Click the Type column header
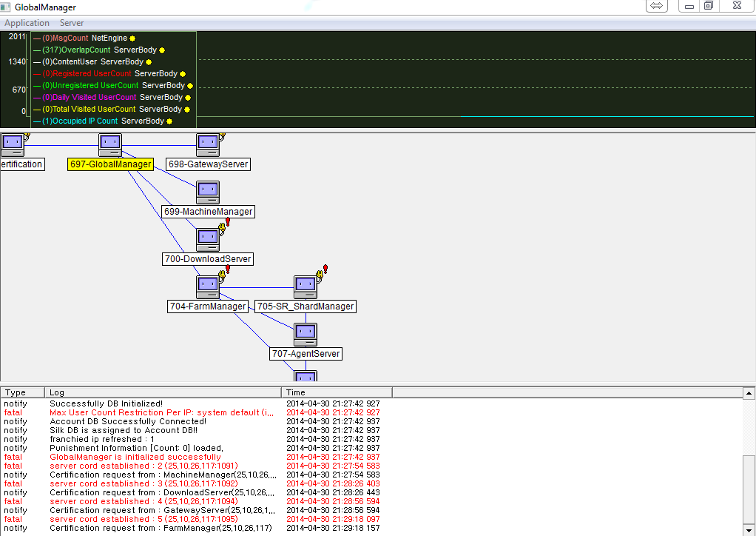Image resolution: width=756 pixels, height=536 pixels. 23,392
